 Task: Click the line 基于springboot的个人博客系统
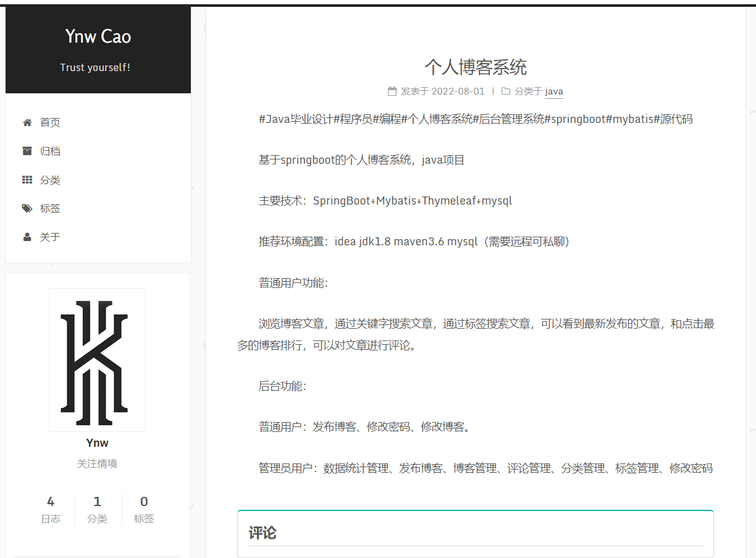pyautogui.click(x=361, y=160)
